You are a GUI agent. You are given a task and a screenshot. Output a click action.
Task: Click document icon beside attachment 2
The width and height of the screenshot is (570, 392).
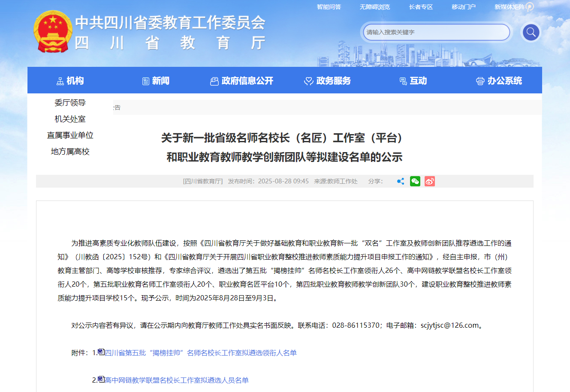click(101, 379)
